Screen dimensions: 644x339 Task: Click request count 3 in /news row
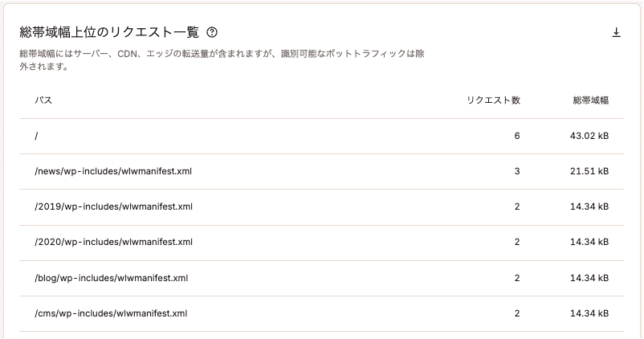[517, 171]
